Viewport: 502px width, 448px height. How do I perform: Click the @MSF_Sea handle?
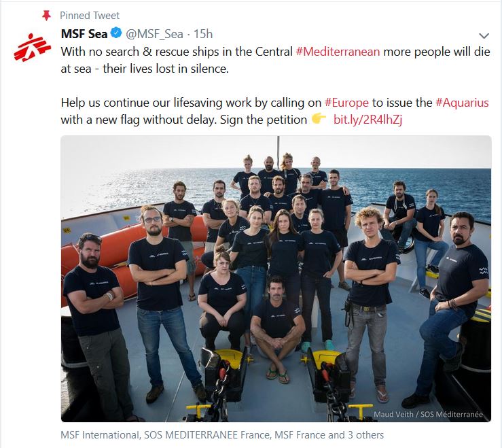[154, 34]
